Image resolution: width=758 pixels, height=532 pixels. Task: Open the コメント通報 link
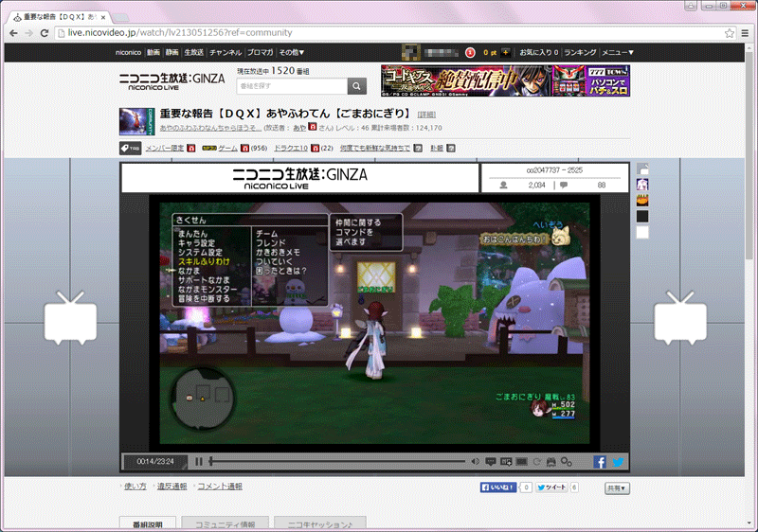click(x=220, y=487)
